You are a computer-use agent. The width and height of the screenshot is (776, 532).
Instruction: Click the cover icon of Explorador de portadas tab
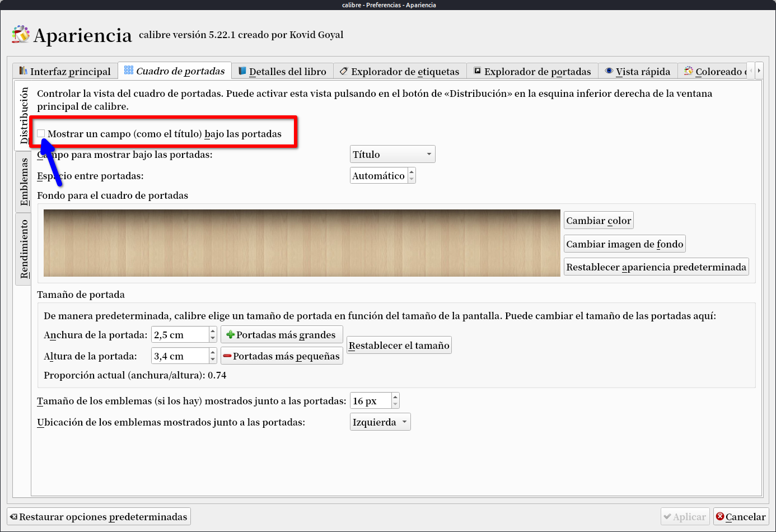[478, 71]
